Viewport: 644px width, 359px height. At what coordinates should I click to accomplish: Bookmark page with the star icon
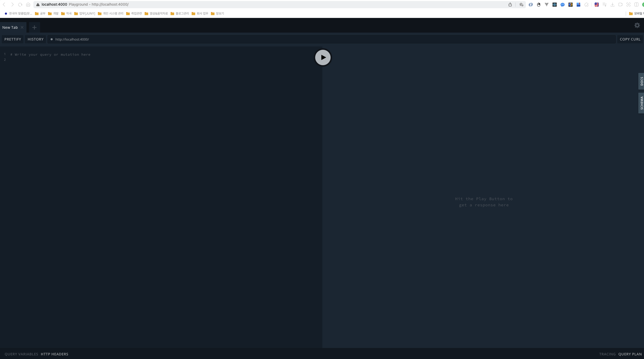[521, 5]
